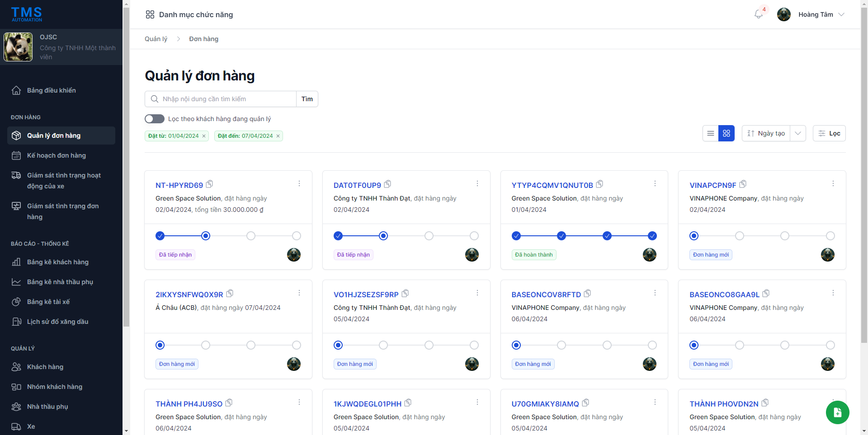
Task: Go to Quản lý breadcrumb
Action: point(156,39)
